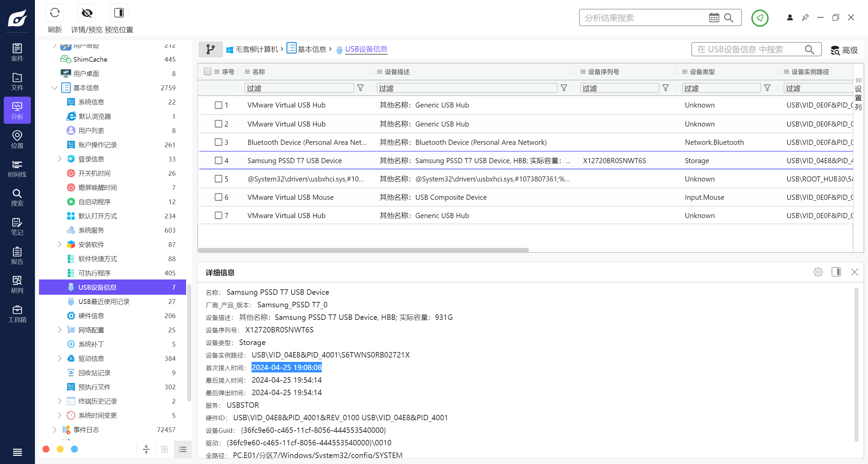Switch to the list view icon at the bottom
Screen dimensions: 868x464
[x=183, y=449]
